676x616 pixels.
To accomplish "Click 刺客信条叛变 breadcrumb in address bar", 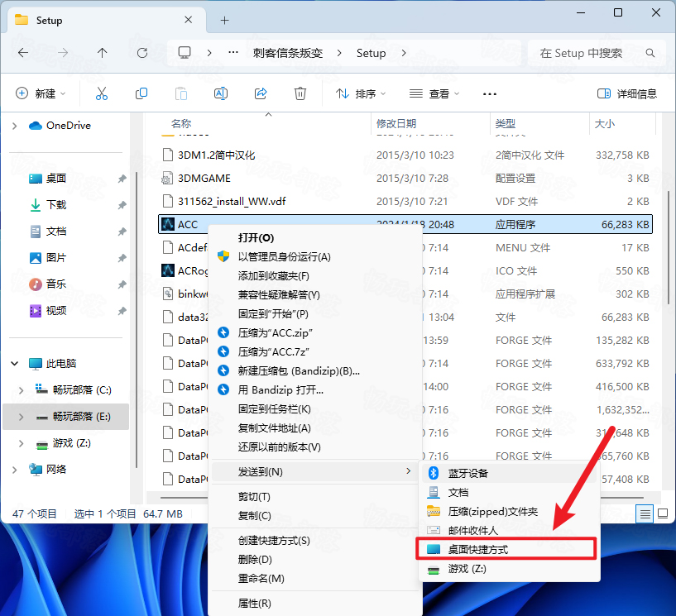I will [x=288, y=53].
